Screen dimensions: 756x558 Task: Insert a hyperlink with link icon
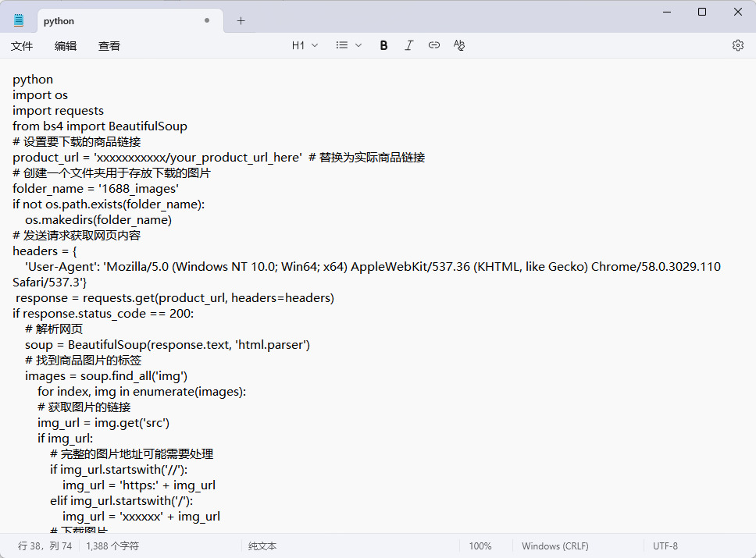(434, 45)
